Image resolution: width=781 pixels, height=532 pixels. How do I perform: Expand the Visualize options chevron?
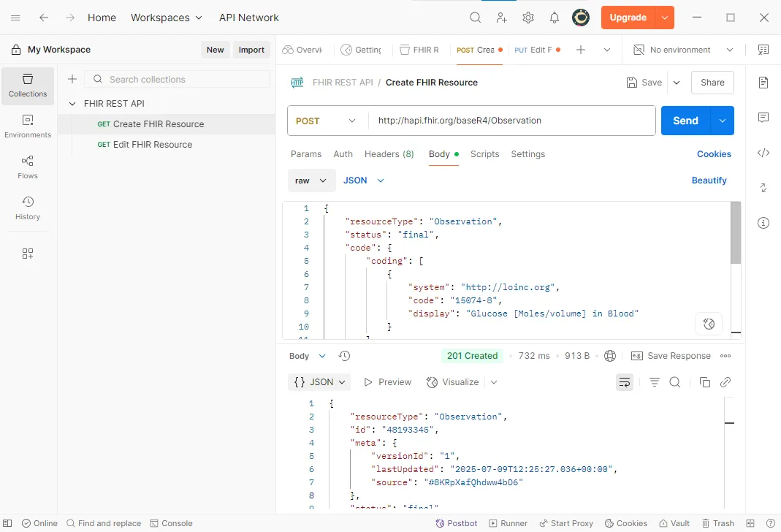pos(494,383)
